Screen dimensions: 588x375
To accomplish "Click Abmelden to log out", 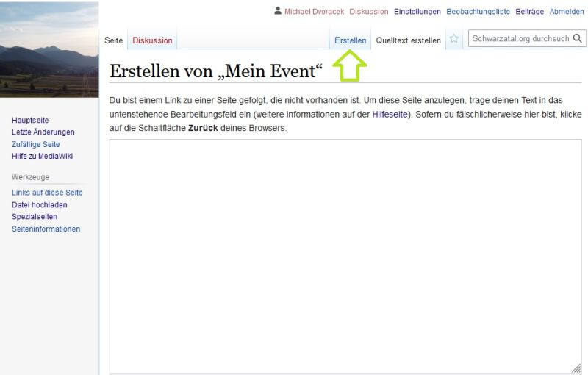I will pos(567,12).
